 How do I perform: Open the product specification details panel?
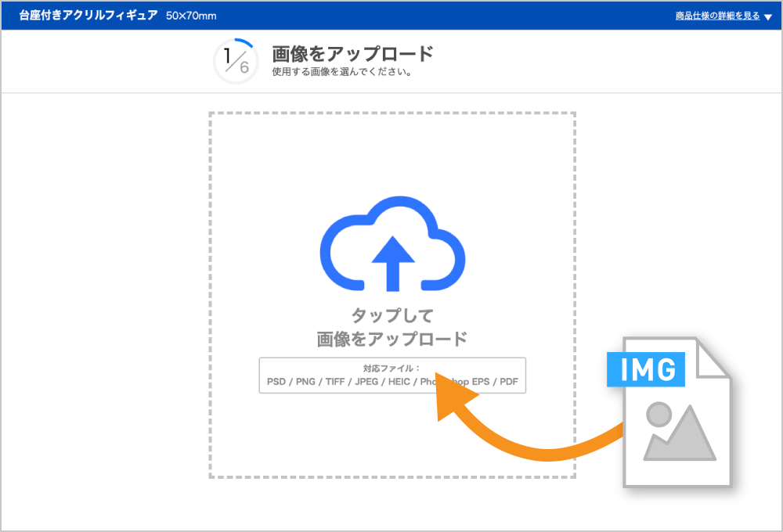718,16
